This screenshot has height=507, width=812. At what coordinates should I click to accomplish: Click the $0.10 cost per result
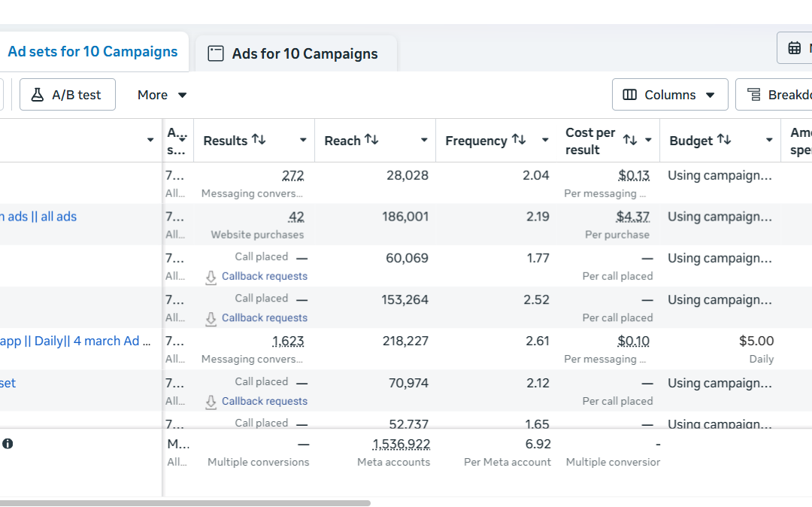pos(633,341)
